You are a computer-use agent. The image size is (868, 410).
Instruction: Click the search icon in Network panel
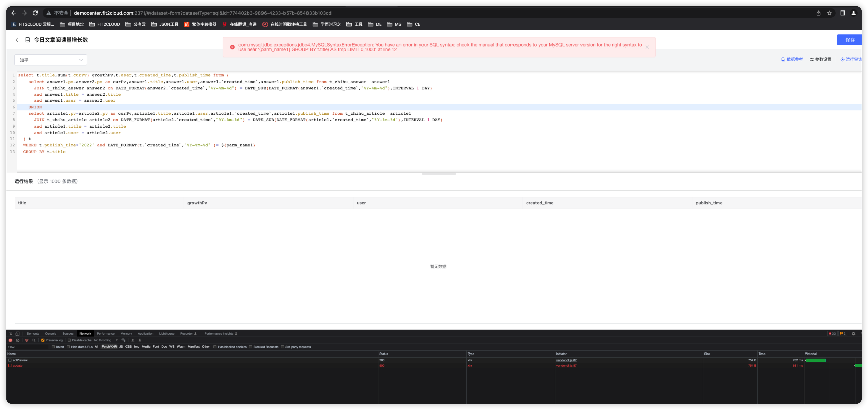(x=33, y=340)
